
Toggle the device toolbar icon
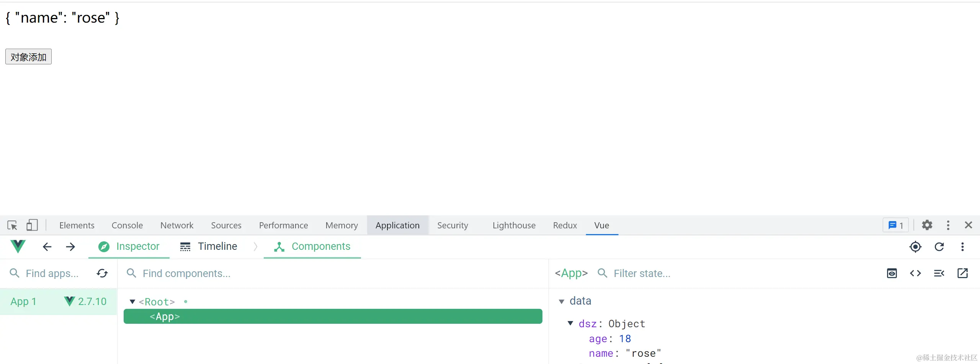(x=32, y=225)
